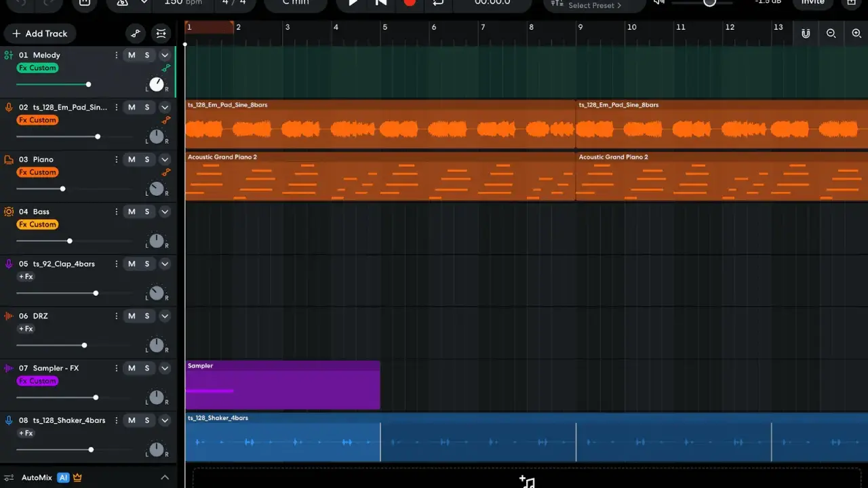Click bar 9 on the timeline ruler
Image resolution: width=868 pixels, height=488 pixels.
click(580, 27)
